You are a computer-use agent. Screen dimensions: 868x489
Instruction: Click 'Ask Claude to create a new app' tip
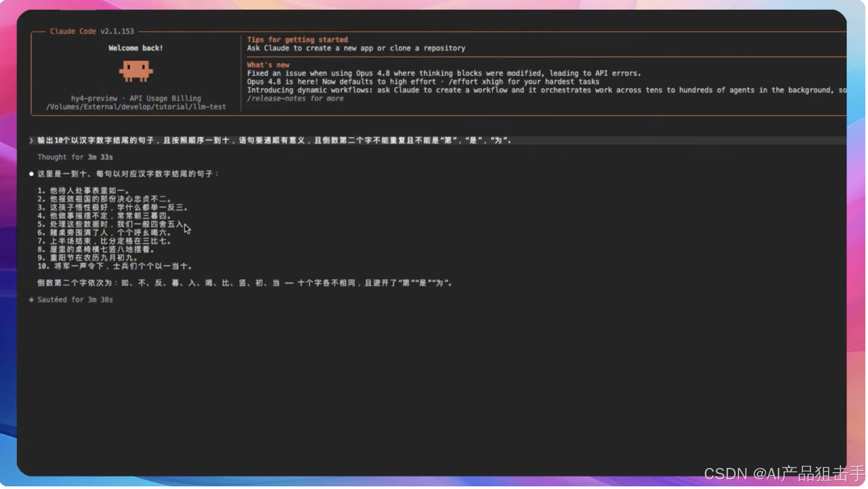(x=356, y=48)
